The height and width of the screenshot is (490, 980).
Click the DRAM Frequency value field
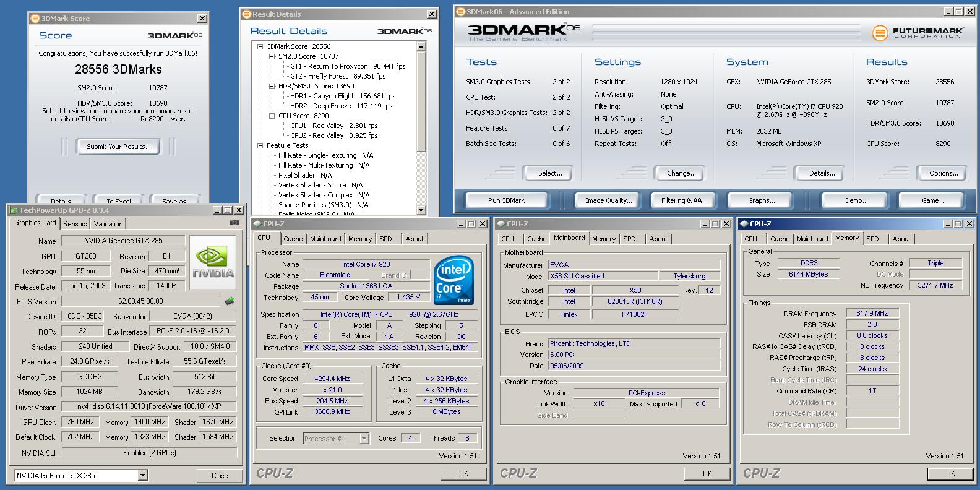pyautogui.click(x=872, y=313)
